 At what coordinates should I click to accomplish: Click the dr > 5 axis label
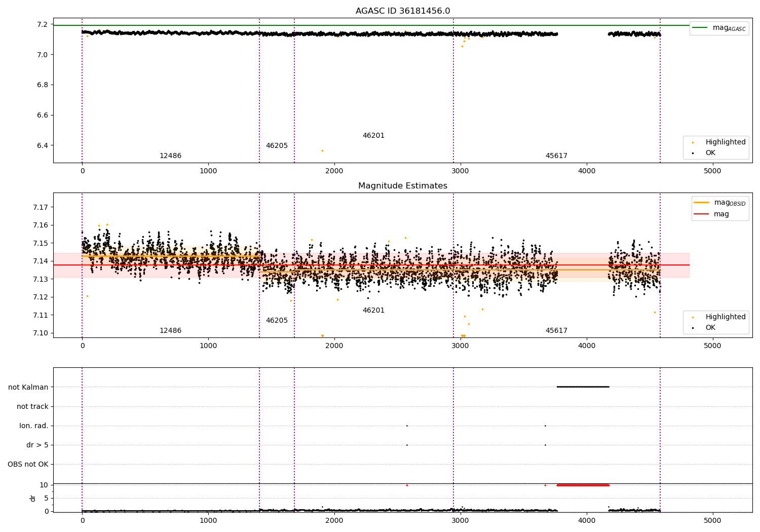(37, 445)
